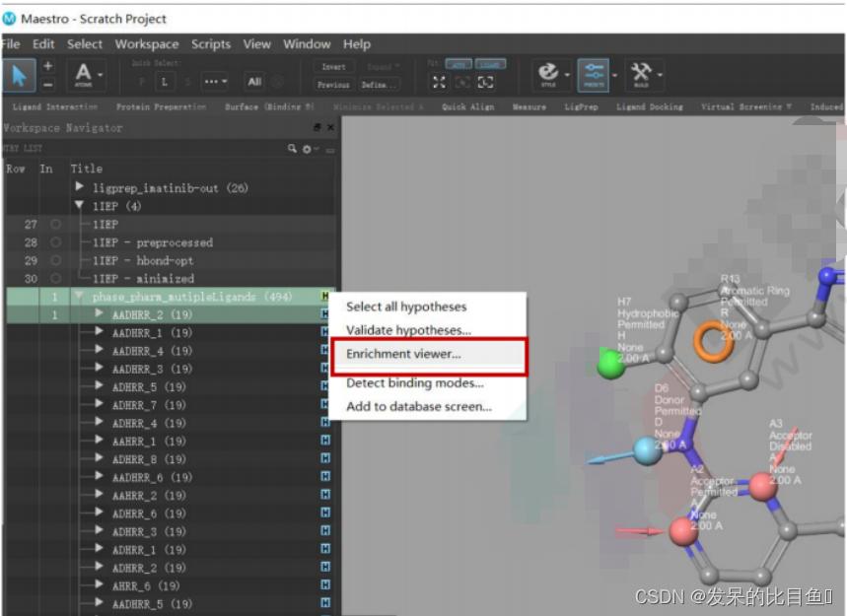
Task: Open the View menu
Action: (x=256, y=44)
